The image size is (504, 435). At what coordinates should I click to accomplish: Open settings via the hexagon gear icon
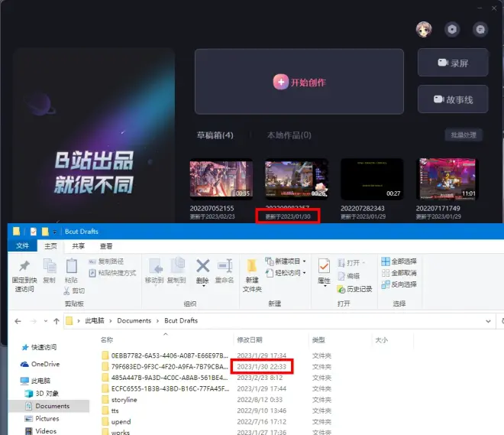click(453, 29)
